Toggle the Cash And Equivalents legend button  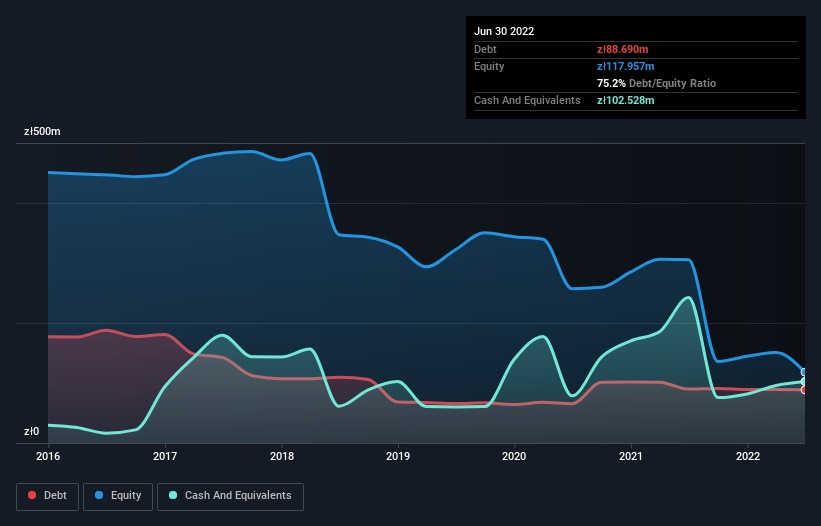pos(230,496)
